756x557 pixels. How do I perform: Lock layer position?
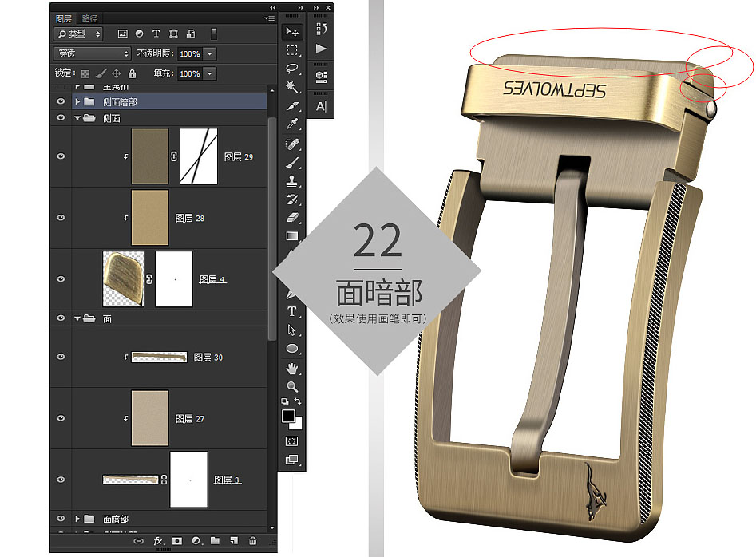click(117, 73)
